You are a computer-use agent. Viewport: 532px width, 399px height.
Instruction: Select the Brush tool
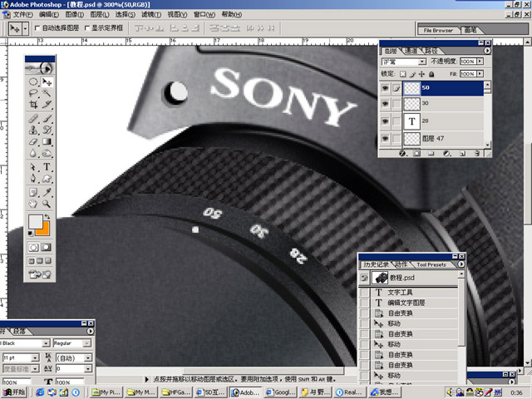coord(47,118)
